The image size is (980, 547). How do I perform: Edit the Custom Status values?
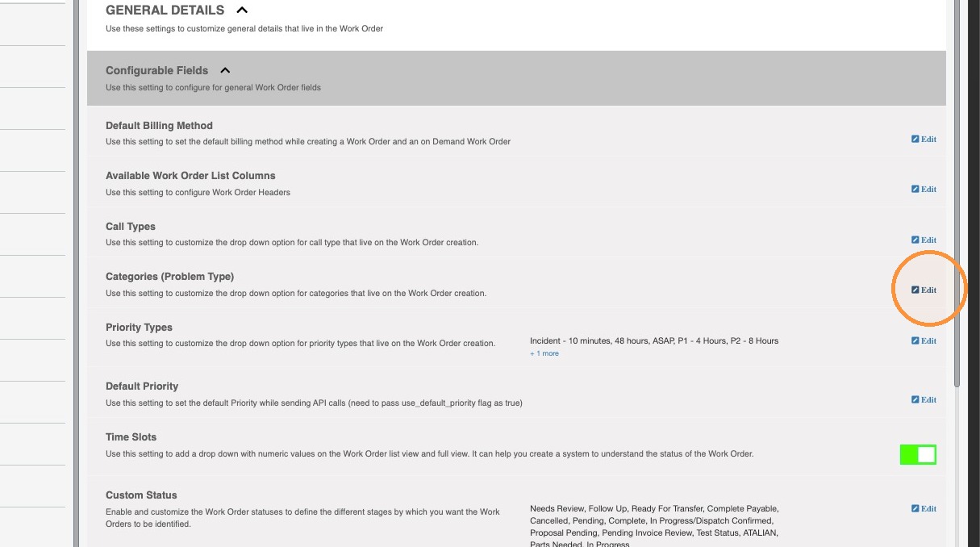(924, 508)
